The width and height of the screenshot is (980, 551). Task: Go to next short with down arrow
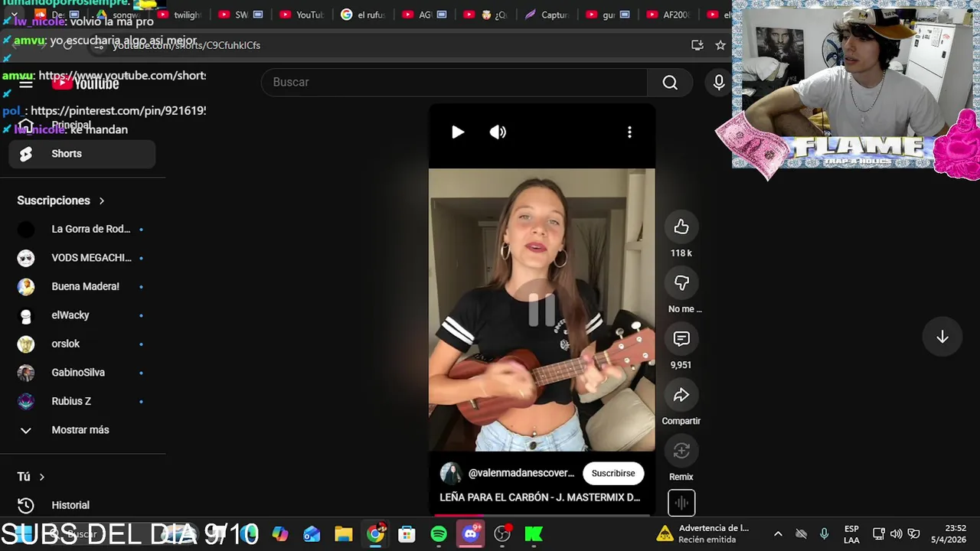pos(942,337)
